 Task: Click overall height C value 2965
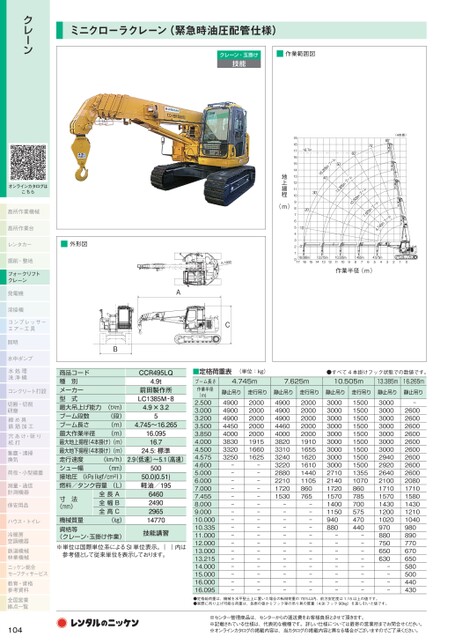pos(156,511)
